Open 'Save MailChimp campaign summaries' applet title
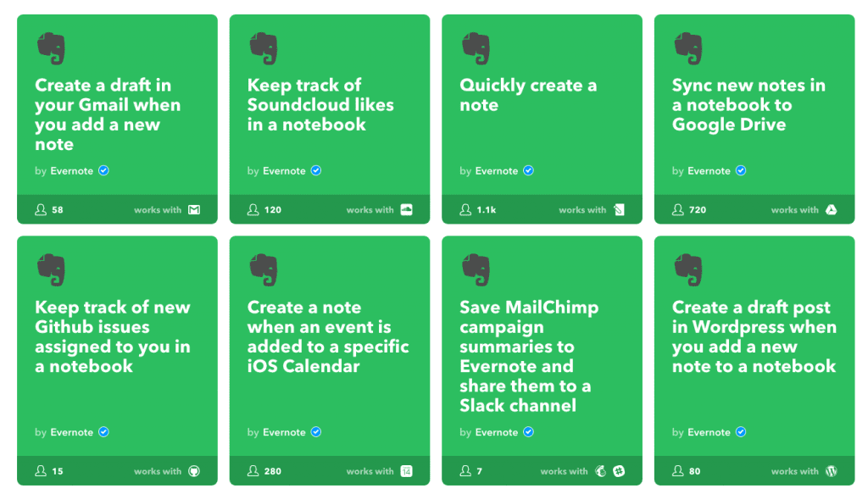868x494 pixels. click(x=529, y=356)
